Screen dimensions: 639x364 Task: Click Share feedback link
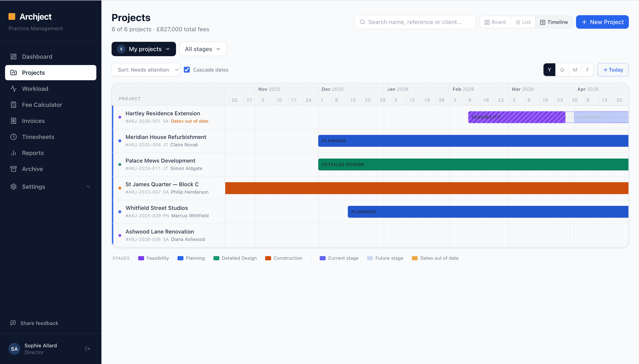pyautogui.click(x=39, y=323)
